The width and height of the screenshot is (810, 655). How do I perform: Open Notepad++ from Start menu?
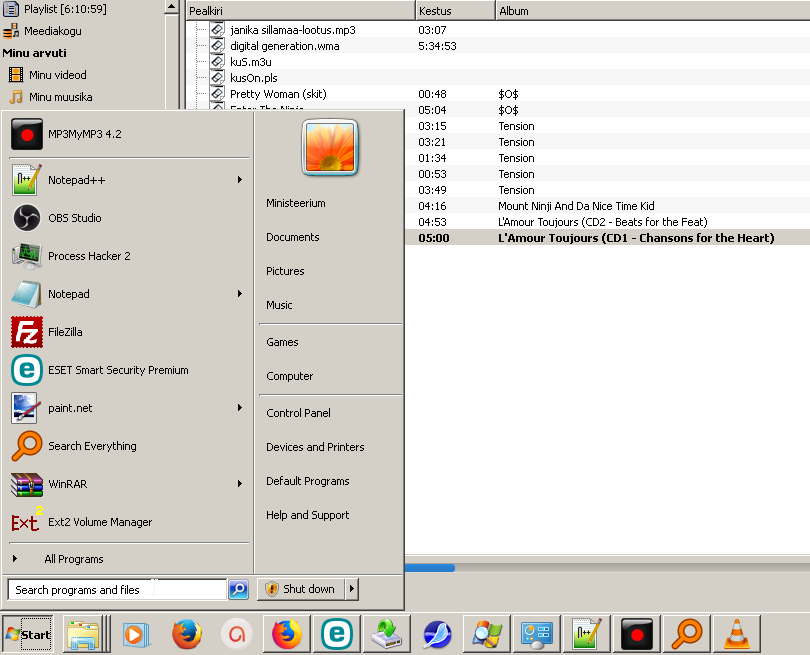pos(129,180)
